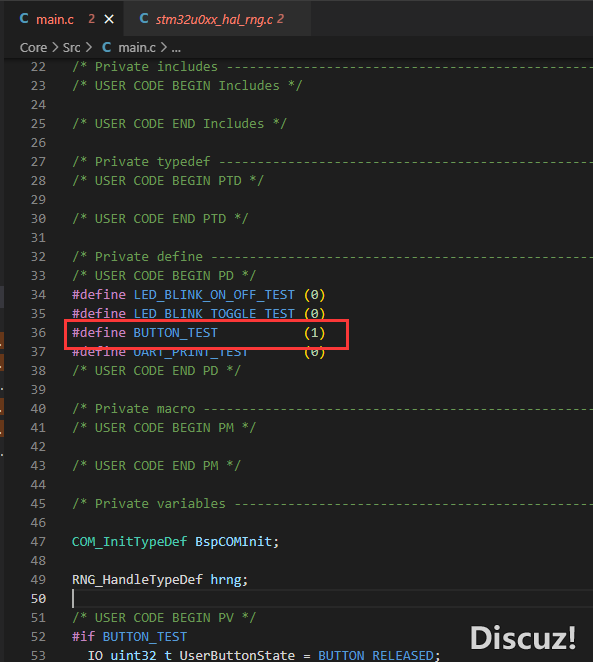
Task: Click the problem count badge on main.c tab
Action: [91, 19]
